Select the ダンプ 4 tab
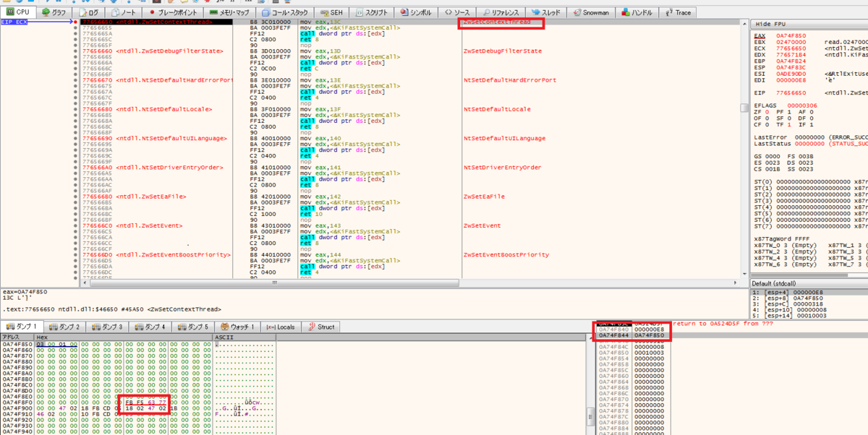The height and width of the screenshot is (435, 868). [x=150, y=327]
